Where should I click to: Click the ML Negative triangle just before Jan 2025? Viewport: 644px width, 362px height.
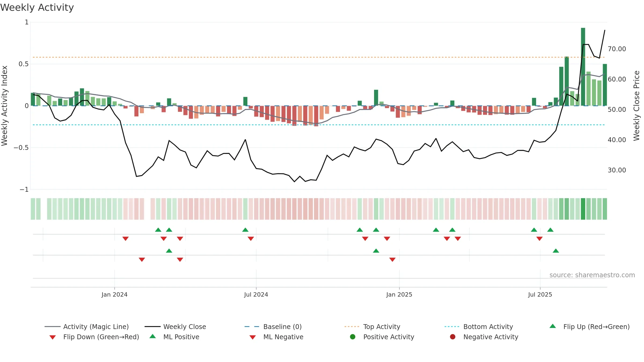(x=392, y=260)
